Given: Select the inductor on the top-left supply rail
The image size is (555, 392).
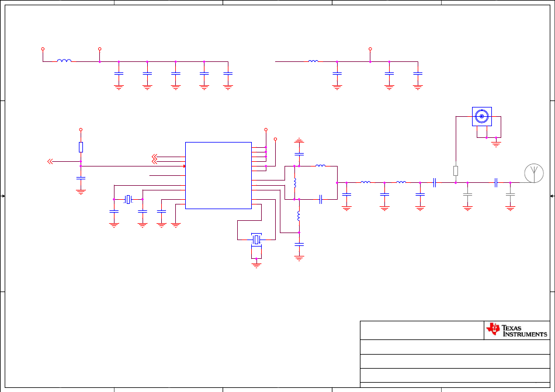Looking at the screenshot, I should coord(64,61).
